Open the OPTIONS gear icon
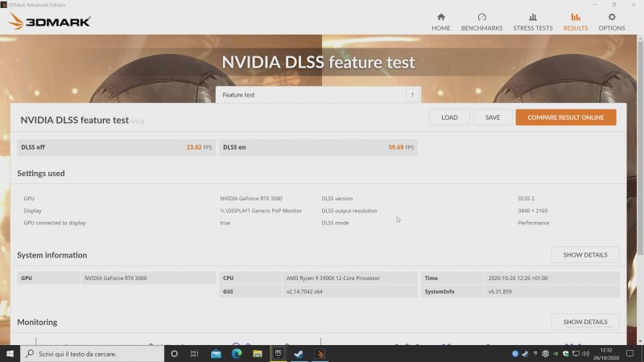 pyautogui.click(x=612, y=17)
